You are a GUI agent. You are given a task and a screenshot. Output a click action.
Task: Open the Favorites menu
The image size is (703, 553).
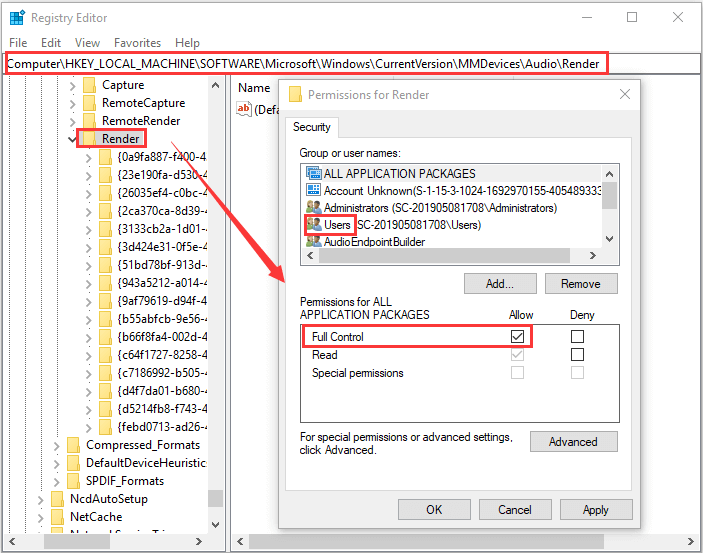137,43
